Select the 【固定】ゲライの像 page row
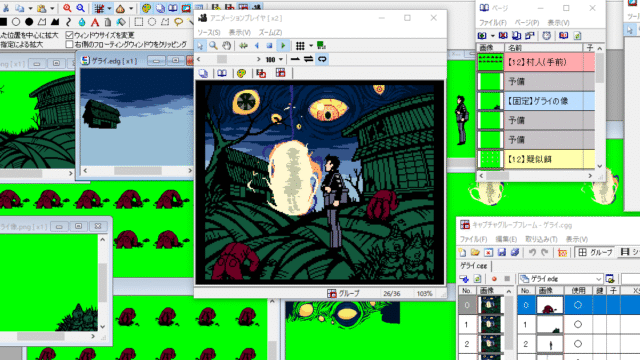The width and height of the screenshot is (640, 360). coord(536,101)
